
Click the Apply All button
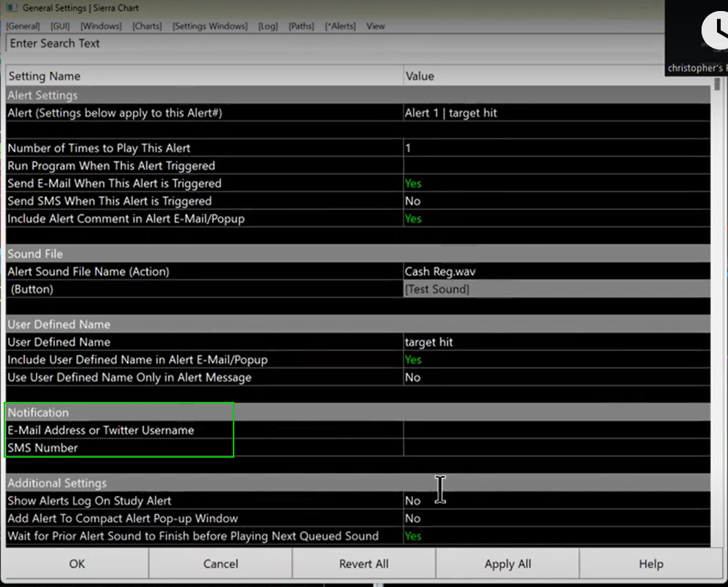(508, 563)
